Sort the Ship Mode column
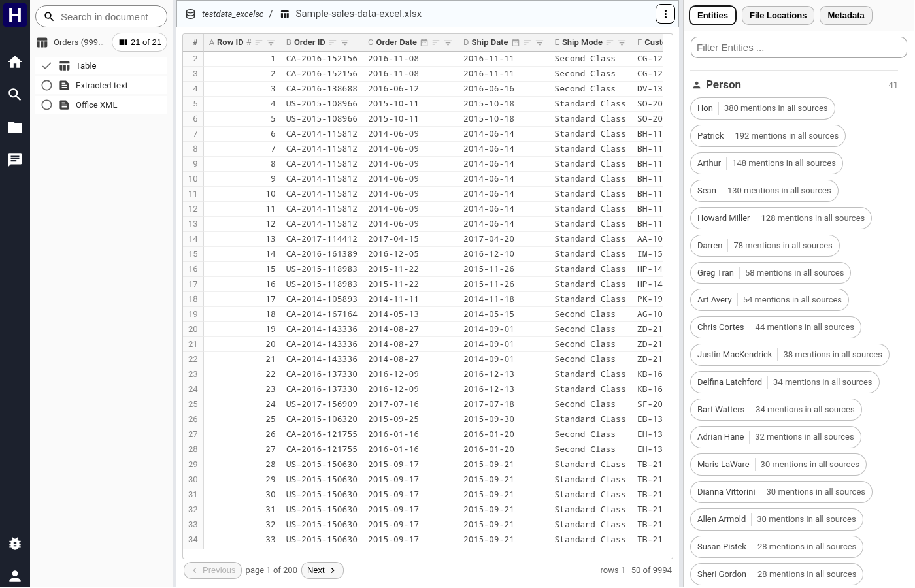Image resolution: width=915 pixels, height=588 pixels. coord(610,42)
